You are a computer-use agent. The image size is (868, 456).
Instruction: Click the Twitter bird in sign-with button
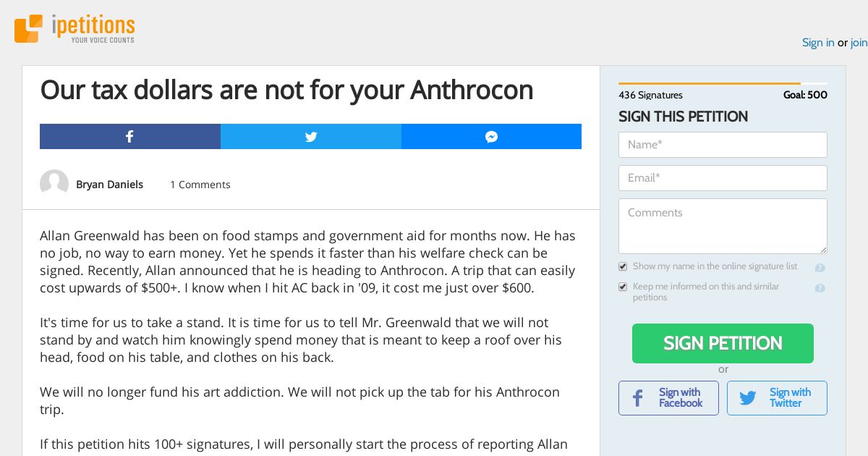(747, 398)
